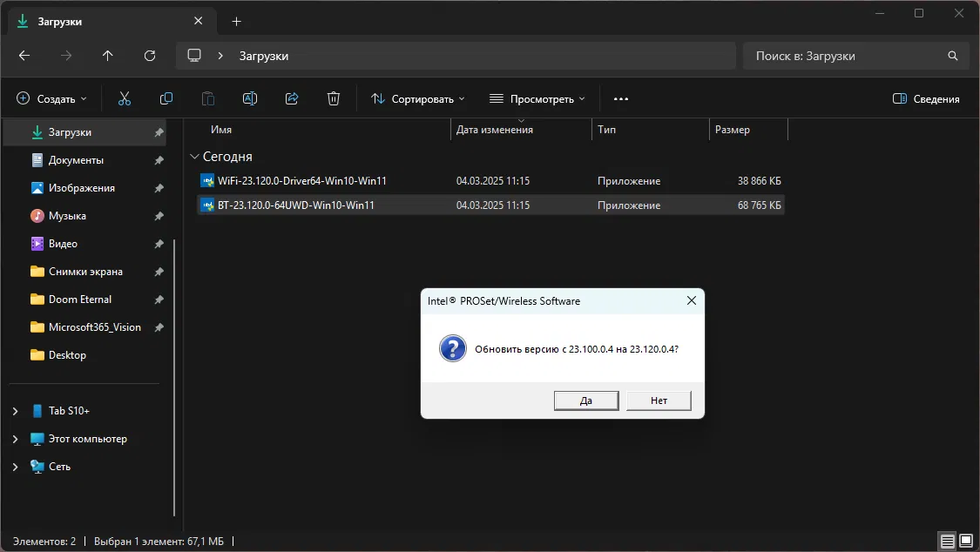Click the search magnifier icon

(952, 56)
